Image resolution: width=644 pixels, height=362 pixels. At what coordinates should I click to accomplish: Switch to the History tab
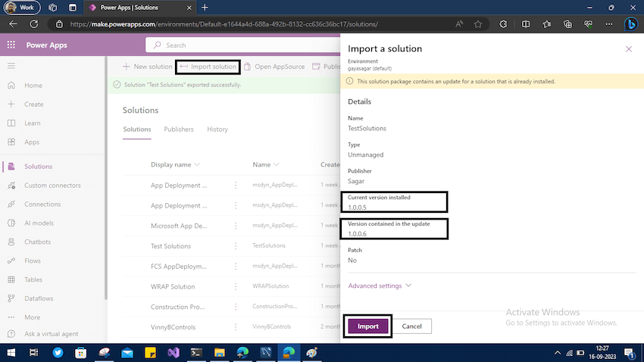pyautogui.click(x=217, y=130)
